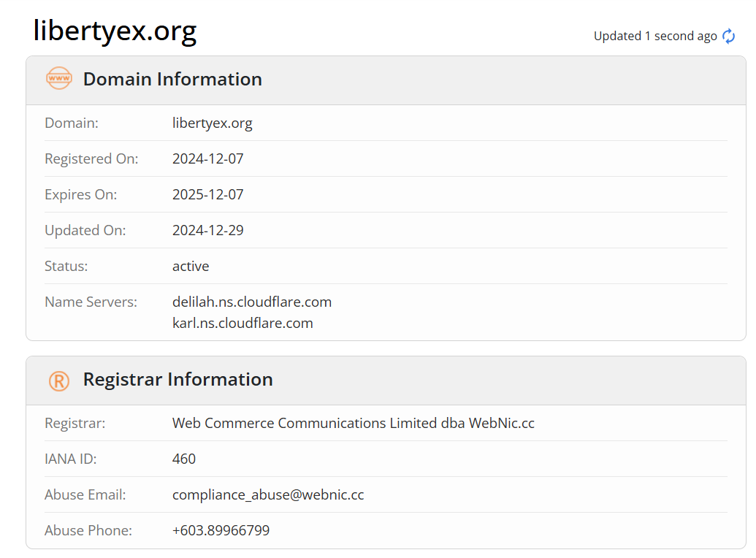Click the registered date 2024-12-07
Viewport: 756px width, 558px height.
click(207, 158)
